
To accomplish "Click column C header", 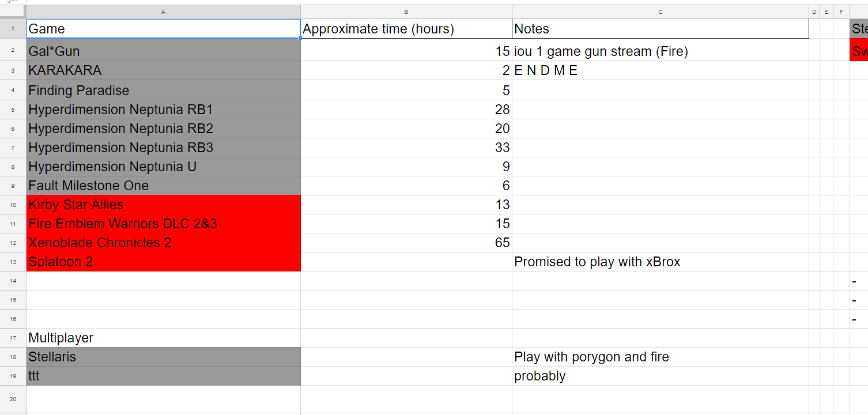I will [661, 12].
